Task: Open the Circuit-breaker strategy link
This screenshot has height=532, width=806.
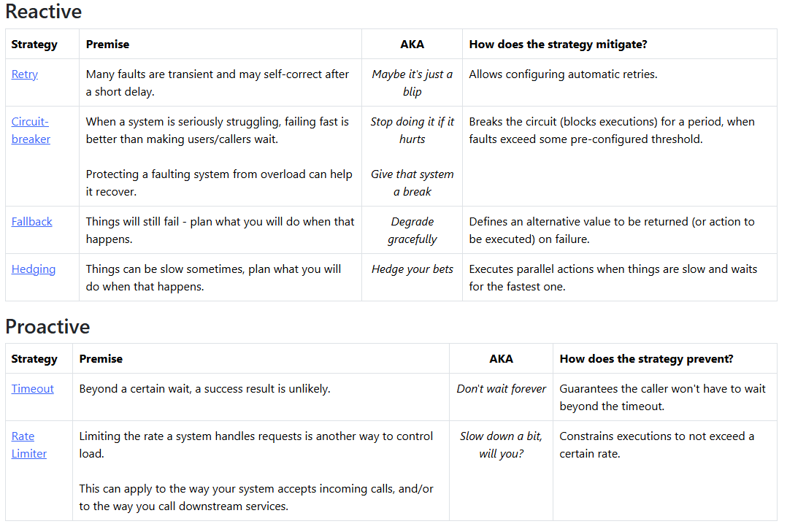Action: 31,131
